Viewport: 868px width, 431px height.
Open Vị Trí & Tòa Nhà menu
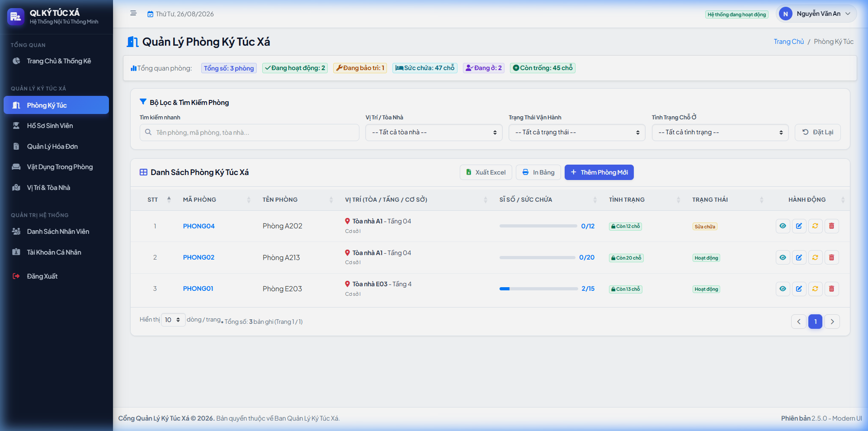(x=56, y=188)
